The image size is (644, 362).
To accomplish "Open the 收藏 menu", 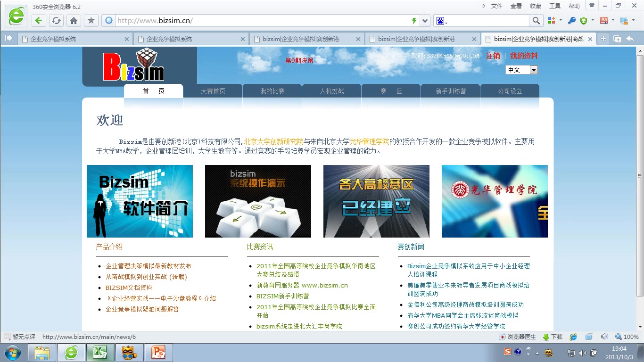I will click(x=536, y=6).
